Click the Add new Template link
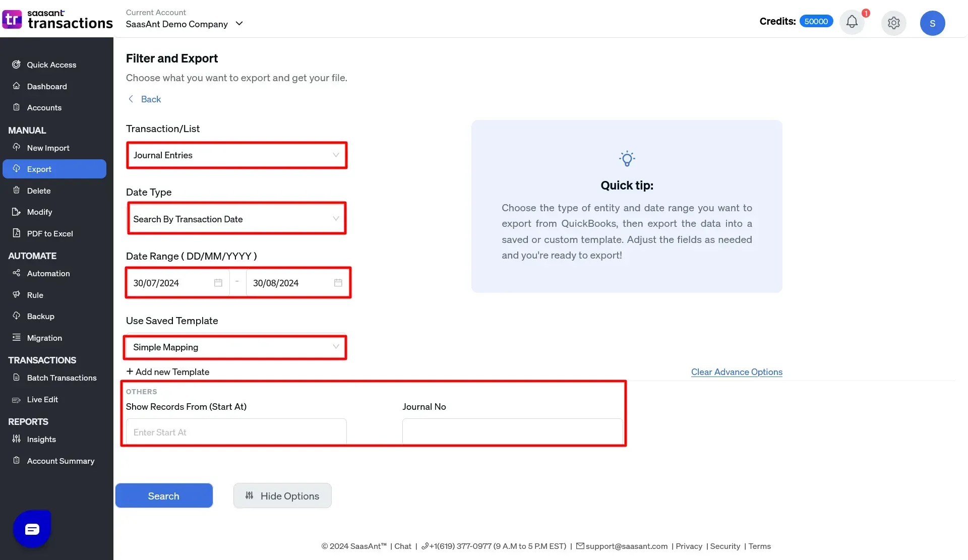 pyautogui.click(x=167, y=372)
